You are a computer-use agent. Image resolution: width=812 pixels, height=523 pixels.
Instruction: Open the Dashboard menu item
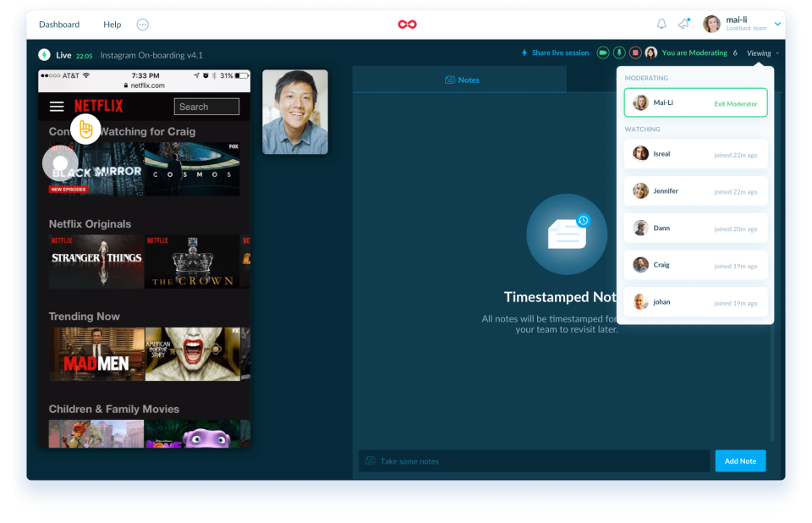click(58, 24)
